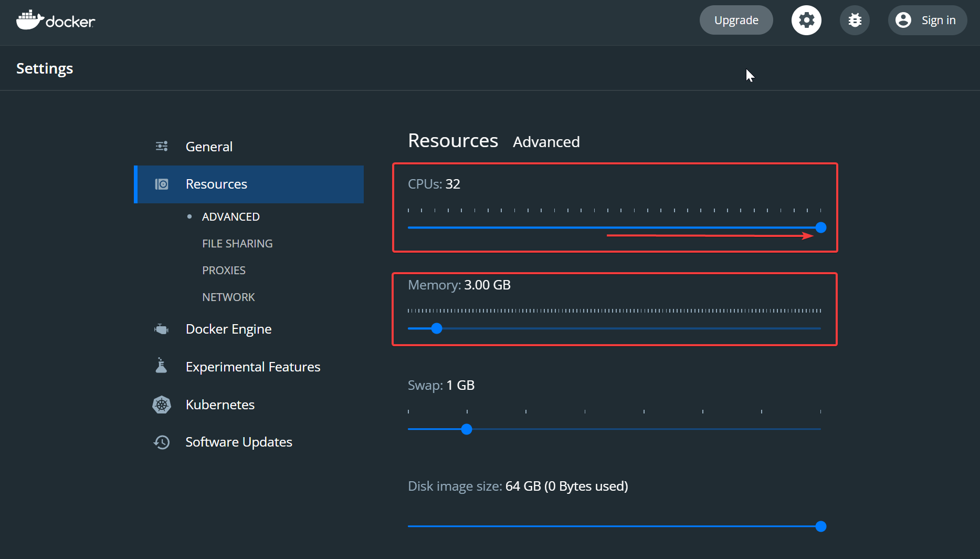Sign in to Docker account
The width and height of the screenshot is (980, 559).
(928, 20)
